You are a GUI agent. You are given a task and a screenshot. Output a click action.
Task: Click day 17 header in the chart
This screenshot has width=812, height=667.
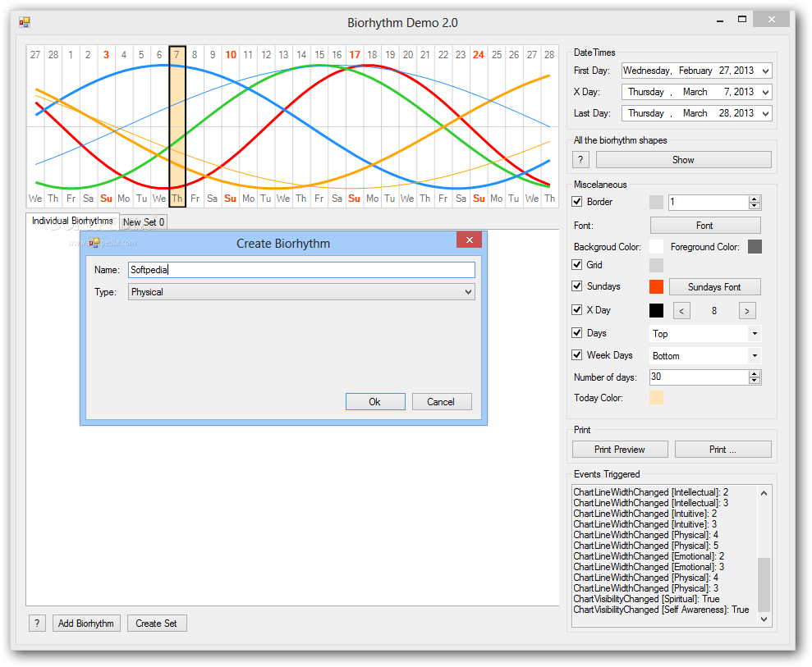tap(355, 54)
